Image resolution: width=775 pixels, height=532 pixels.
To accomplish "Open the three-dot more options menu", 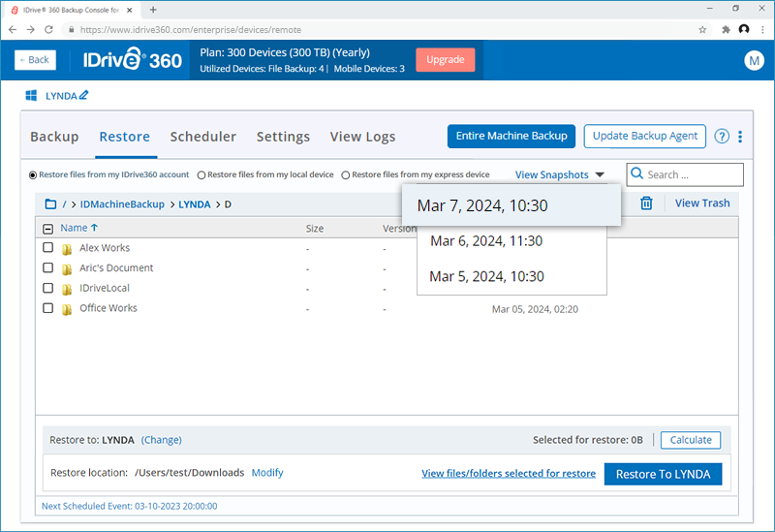I will (740, 137).
